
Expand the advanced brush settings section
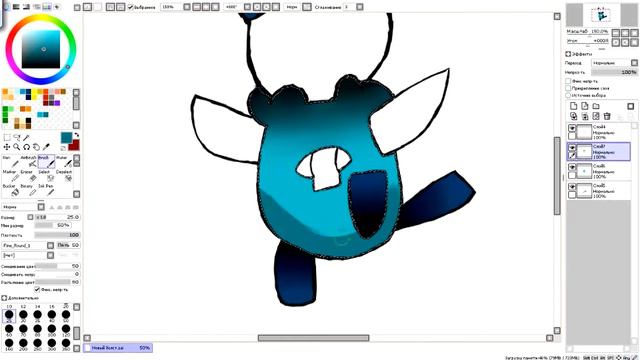[x=4, y=298]
